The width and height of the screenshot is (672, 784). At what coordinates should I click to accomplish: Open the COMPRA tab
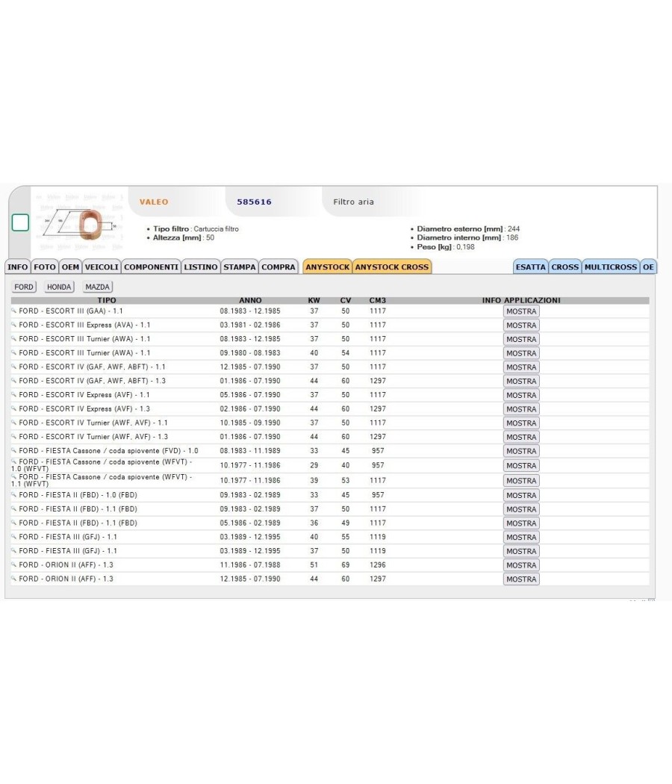[x=279, y=267]
